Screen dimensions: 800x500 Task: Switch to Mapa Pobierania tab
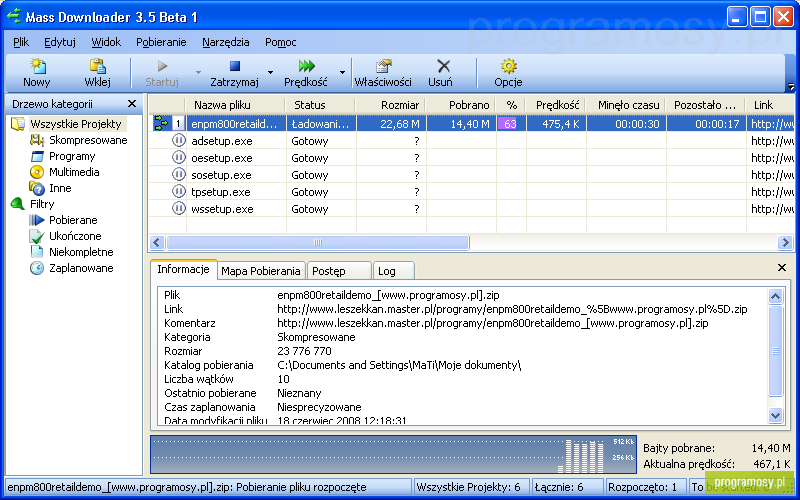coord(261,271)
